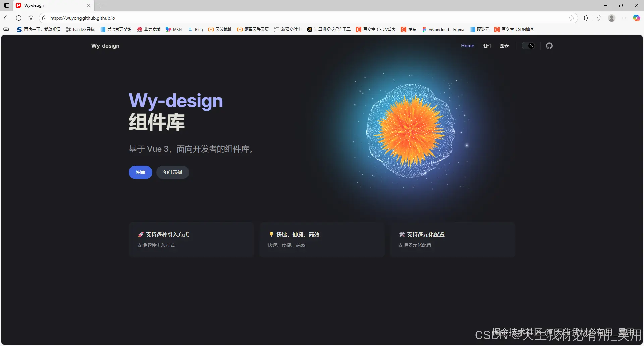Open the 支持多元化配置 feature card
Image resolution: width=644 pixels, height=346 pixels.
click(452, 239)
